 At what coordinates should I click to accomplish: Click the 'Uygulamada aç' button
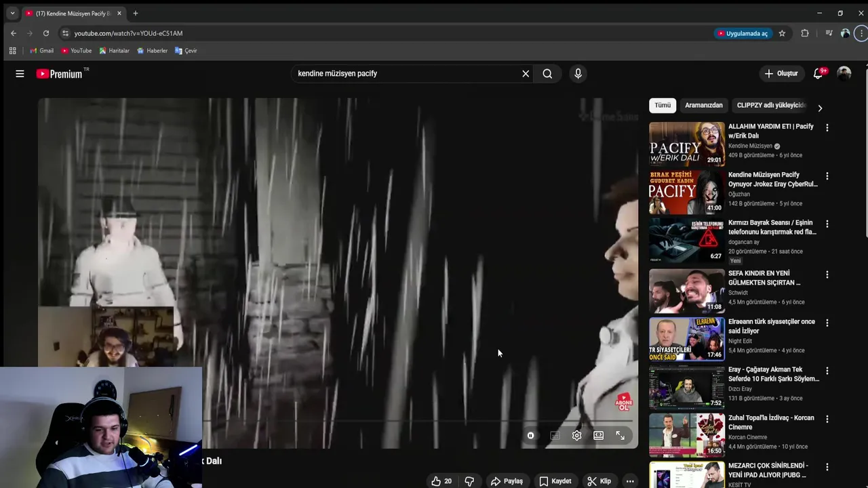pos(743,33)
